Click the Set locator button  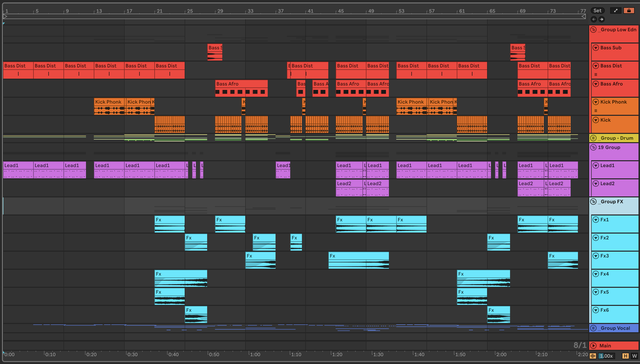(x=597, y=11)
